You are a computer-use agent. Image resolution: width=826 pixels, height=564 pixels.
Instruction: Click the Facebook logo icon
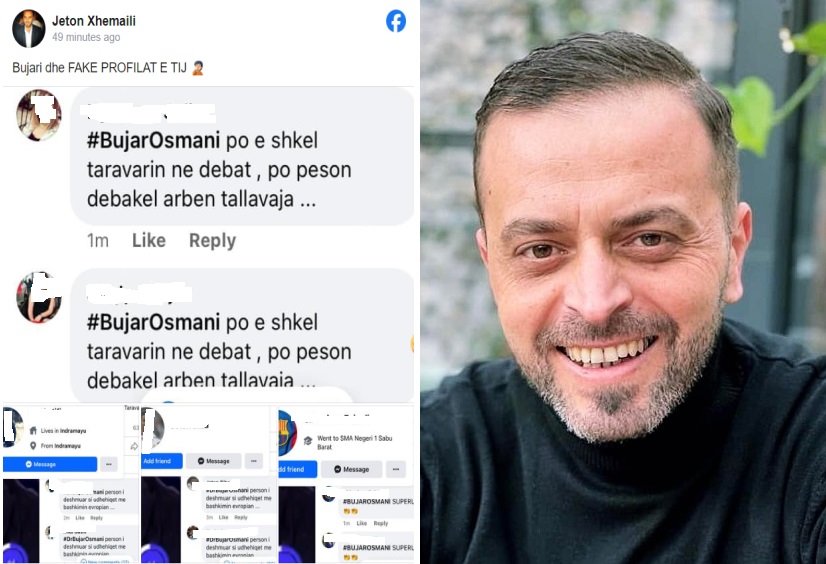coord(396,22)
